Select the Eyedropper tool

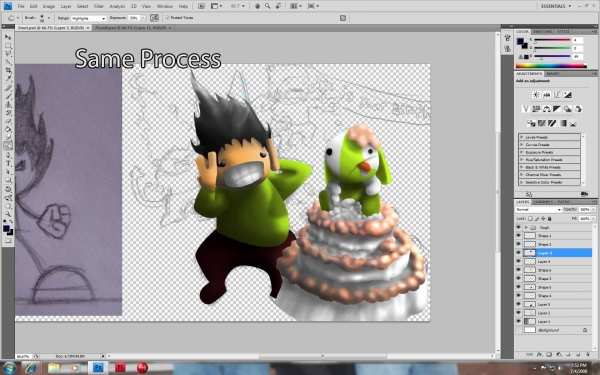click(8, 79)
